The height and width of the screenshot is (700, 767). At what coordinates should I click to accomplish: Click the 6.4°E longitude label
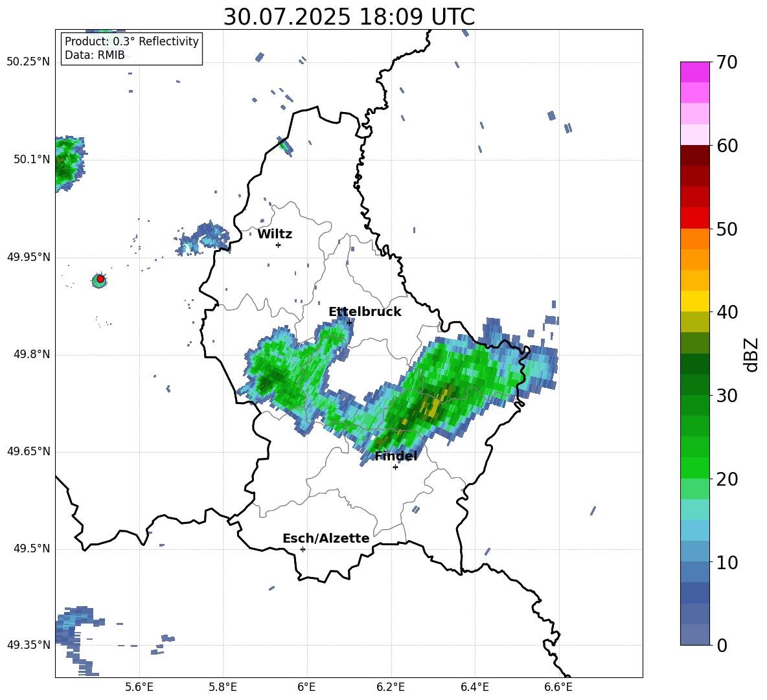(x=474, y=687)
